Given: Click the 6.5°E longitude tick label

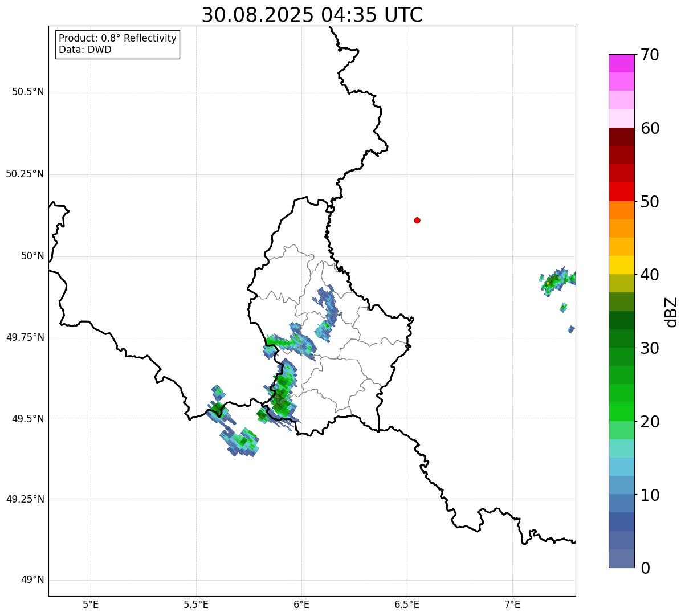Looking at the screenshot, I should 407,605.
